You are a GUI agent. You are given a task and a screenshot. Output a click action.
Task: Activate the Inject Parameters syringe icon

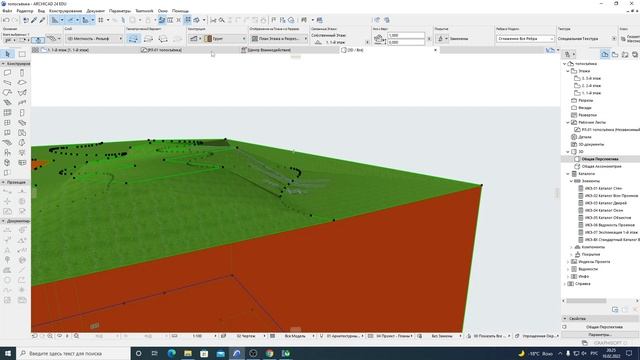click(x=42, y=20)
